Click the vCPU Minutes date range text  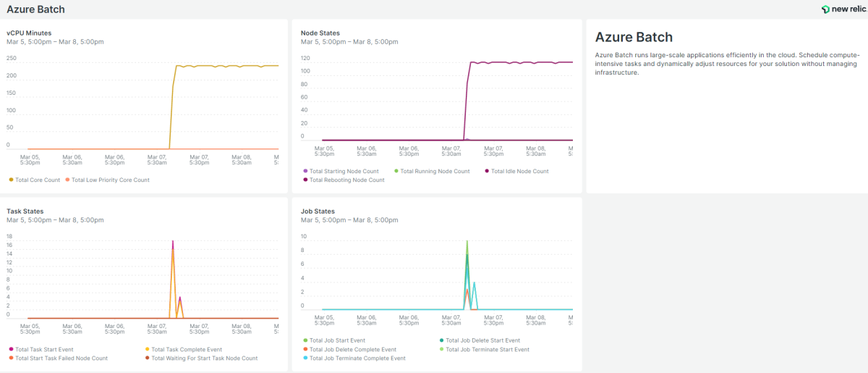pos(55,42)
